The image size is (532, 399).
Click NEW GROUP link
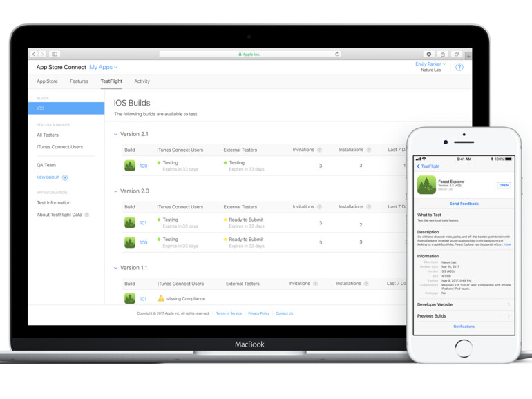tap(48, 177)
